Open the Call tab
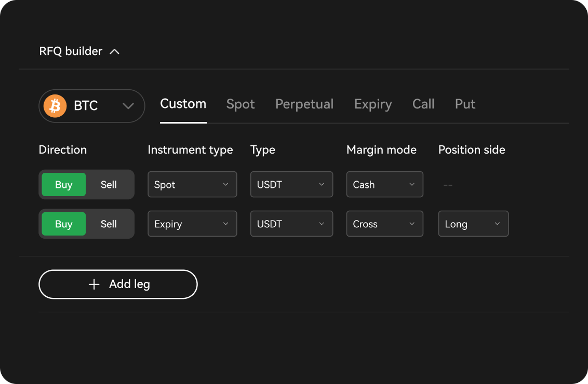Viewport: 588px width, 384px height. tap(423, 104)
